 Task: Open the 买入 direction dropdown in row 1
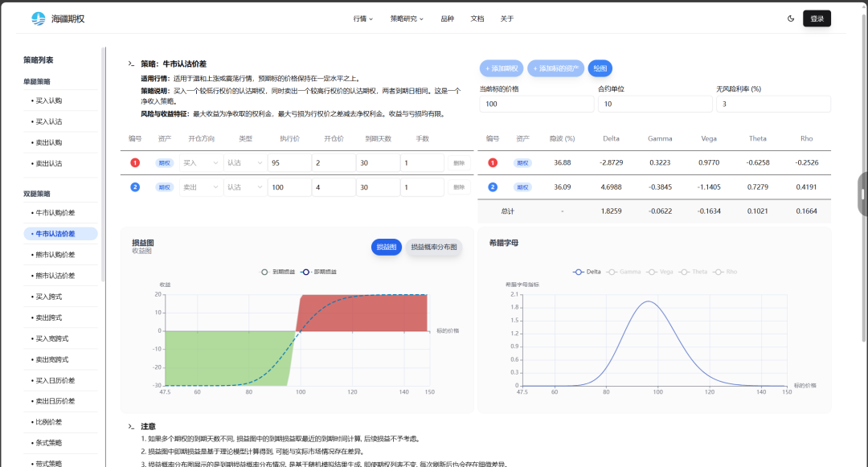(x=200, y=163)
